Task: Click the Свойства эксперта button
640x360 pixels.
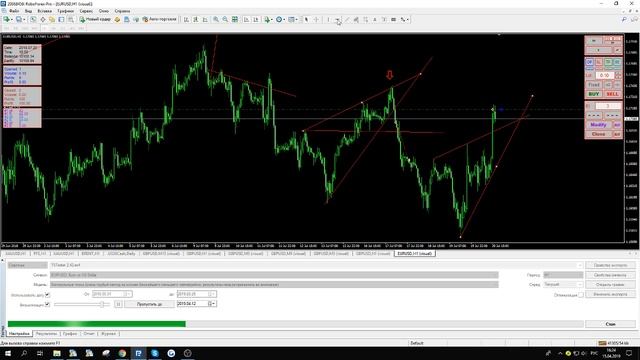Action: tap(610, 265)
